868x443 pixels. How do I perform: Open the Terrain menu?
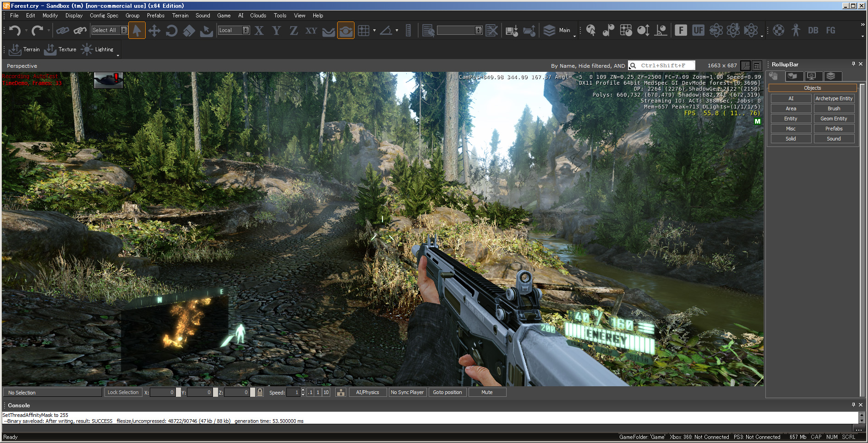pos(180,16)
